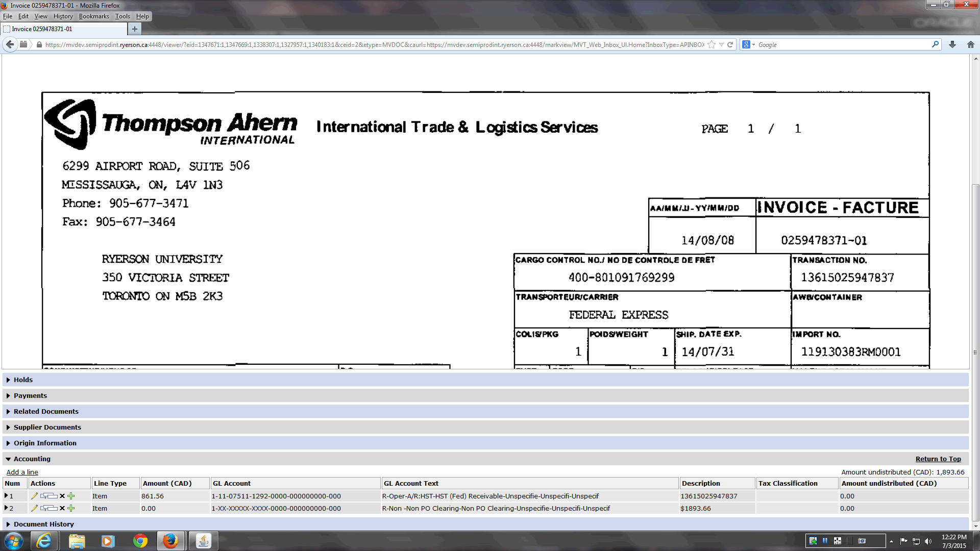Click the browser back arrow button

pyautogui.click(x=10, y=44)
